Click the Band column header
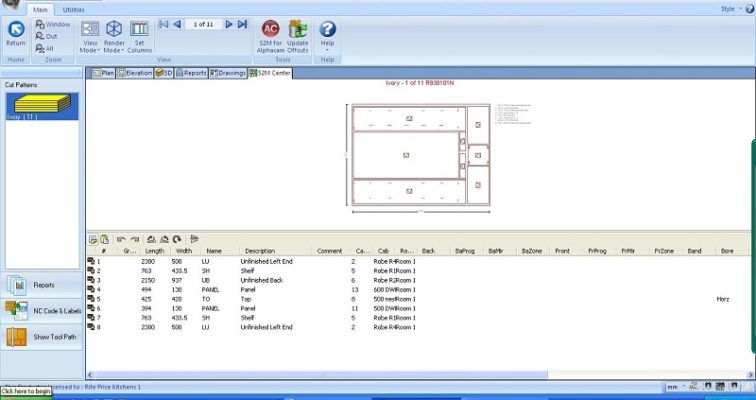 tap(694, 251)
